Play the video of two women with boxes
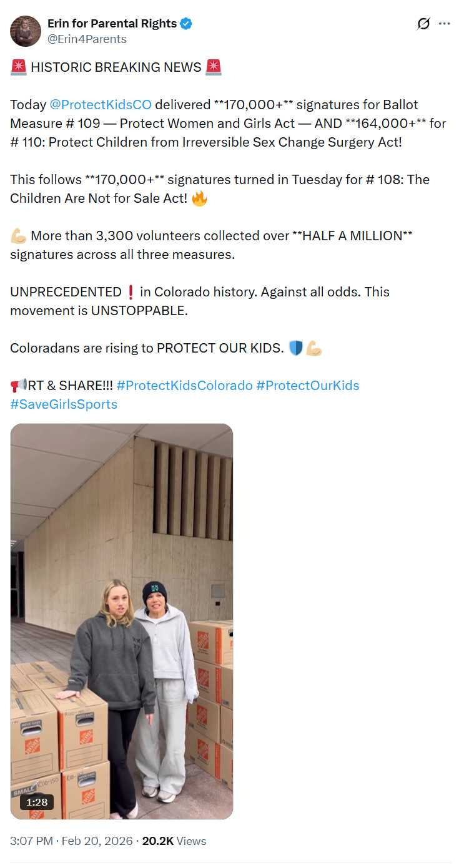 click(x=122, y=621)
